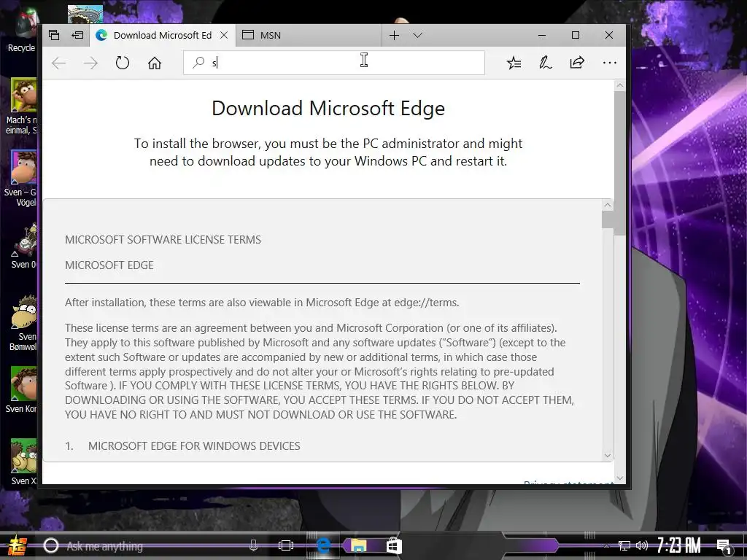Viewport: 747px width, 560px height.
Task: Click page scrollbar up arrow
Action: pyautogui.click(x=619, y=86)
